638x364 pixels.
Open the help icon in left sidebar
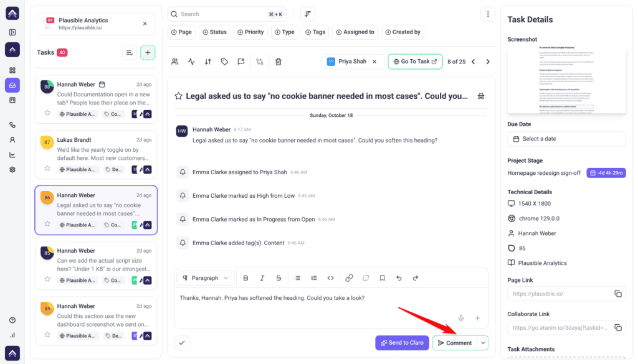(12, 320)
